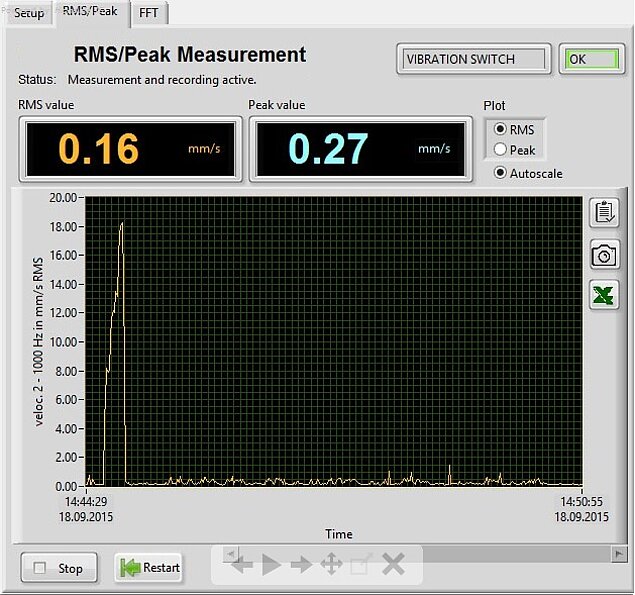Image resolution: width=635 pixels, height=595 pixels.
Task: Click the Restart button
Action: pyautogui.click(x=148, y=567)
